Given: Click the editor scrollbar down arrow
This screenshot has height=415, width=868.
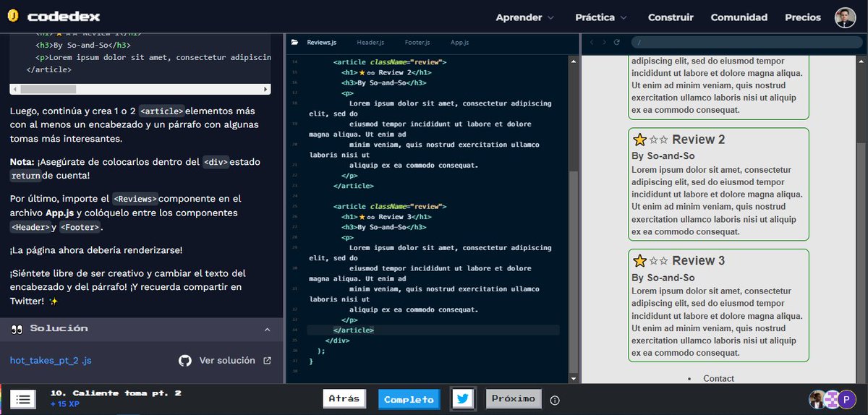Looking at the screenshot, I should point(574,378).
